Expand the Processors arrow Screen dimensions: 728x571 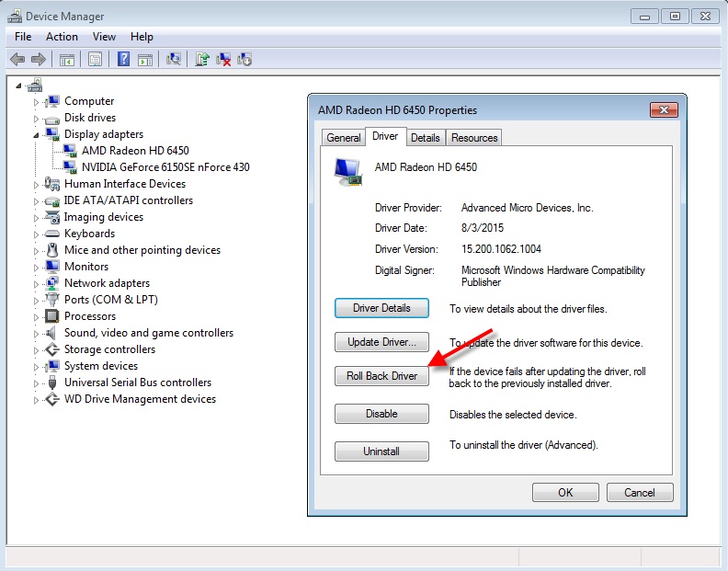[x=36, y=317]
